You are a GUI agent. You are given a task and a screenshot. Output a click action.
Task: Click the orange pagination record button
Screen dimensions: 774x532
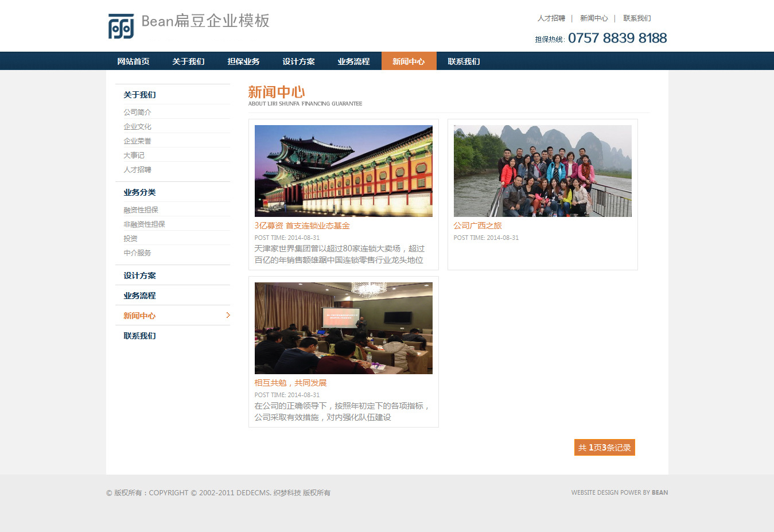pos(604,448)
